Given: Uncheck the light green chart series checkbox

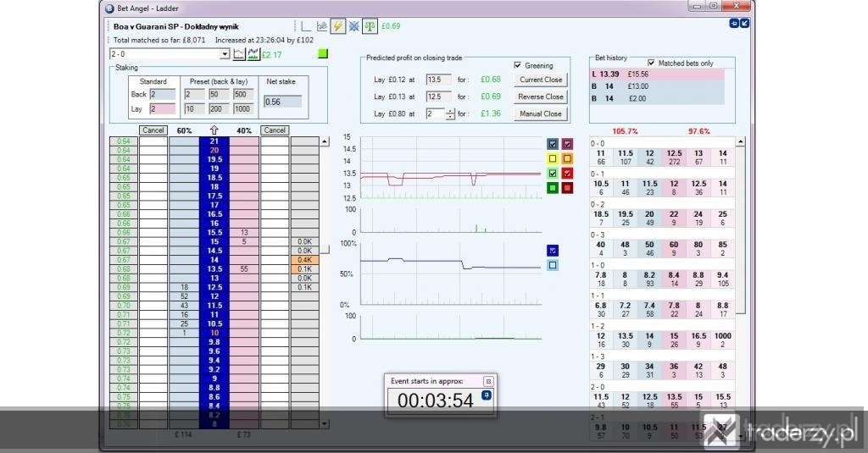Looking at the screenshot, I should pos(553,173).
